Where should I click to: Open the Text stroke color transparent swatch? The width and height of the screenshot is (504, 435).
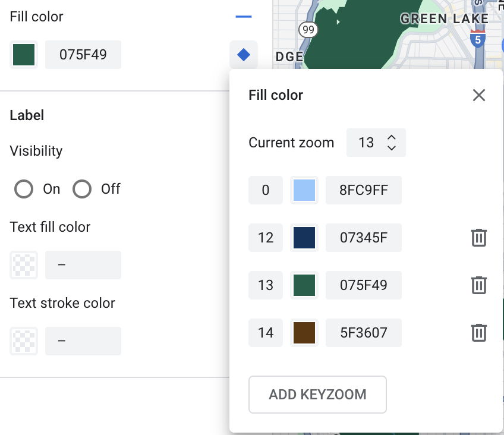point(24,341)
